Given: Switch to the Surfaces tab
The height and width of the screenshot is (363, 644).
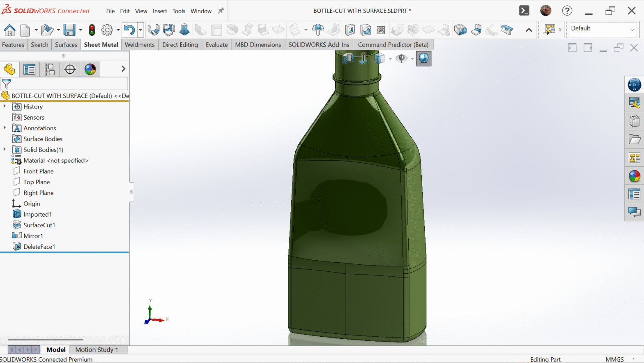Looking at the screenshot, I should 66,44.
